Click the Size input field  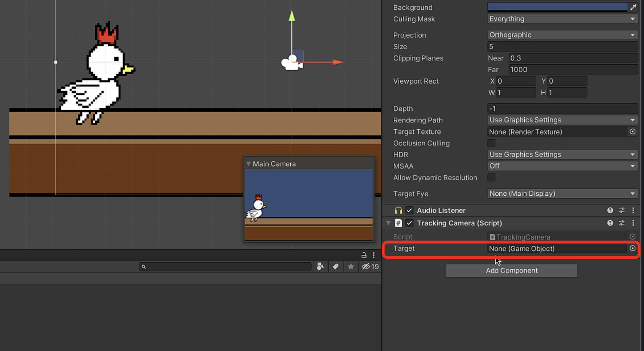coord(562,46)
